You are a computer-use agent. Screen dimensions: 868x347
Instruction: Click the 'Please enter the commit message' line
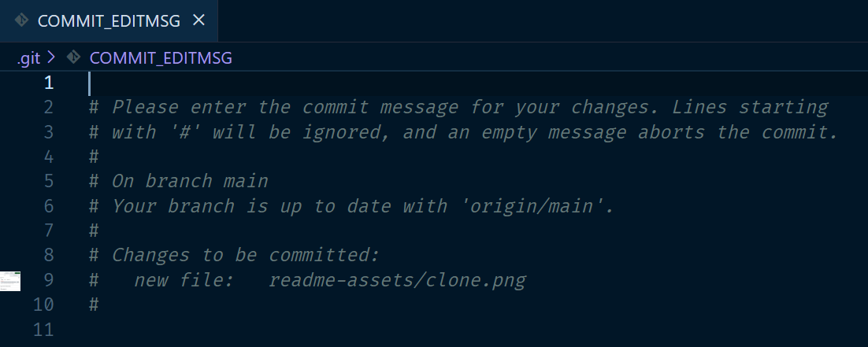coord(458,107)
